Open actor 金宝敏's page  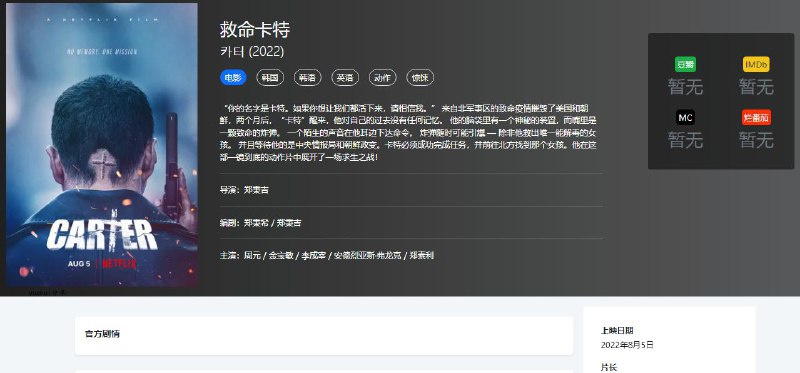(x=282, y=256)
